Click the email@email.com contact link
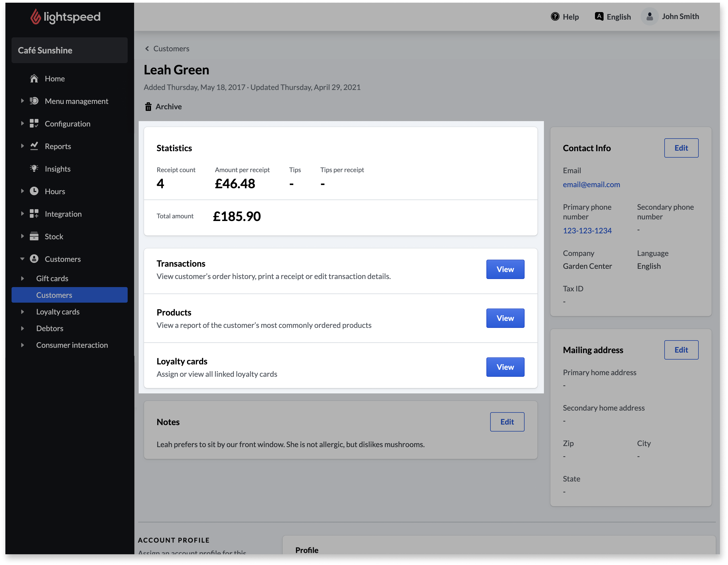728x565 pixels. click(x=591, y=184)
